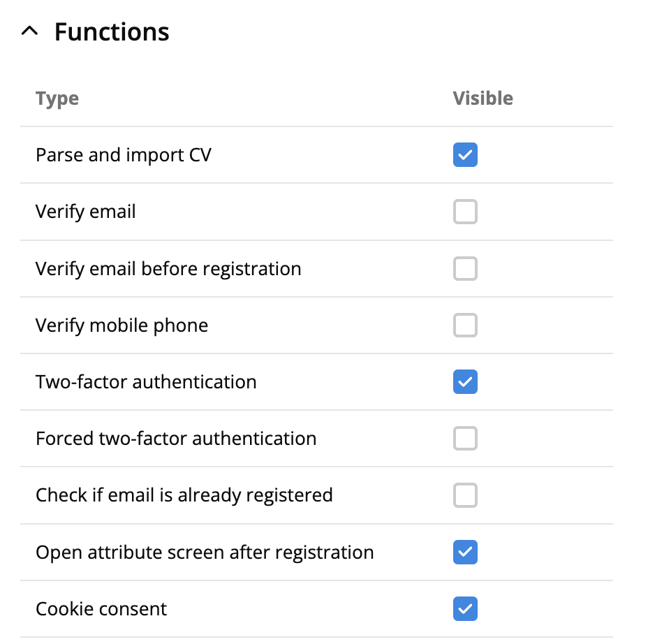Image resolution: width=648 pixels, height=644 pixels.
Task: Click the Functions section title
Action: pos(112,32)
